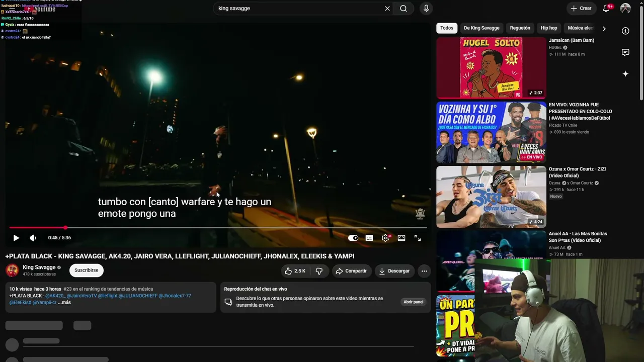
Task: Click the magnifying glass search button
Action: (x=404, y=9)
